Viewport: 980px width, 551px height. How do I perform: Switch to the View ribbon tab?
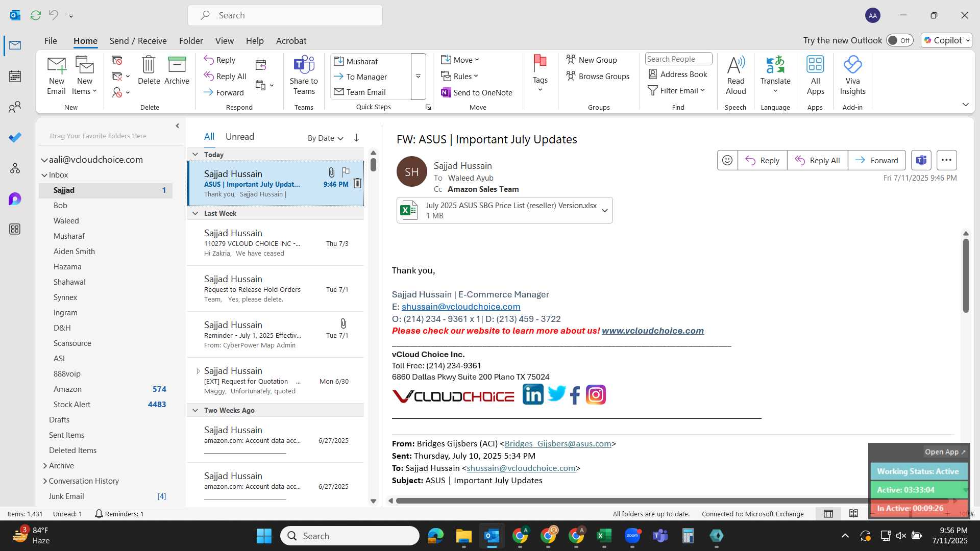point(224,41)
